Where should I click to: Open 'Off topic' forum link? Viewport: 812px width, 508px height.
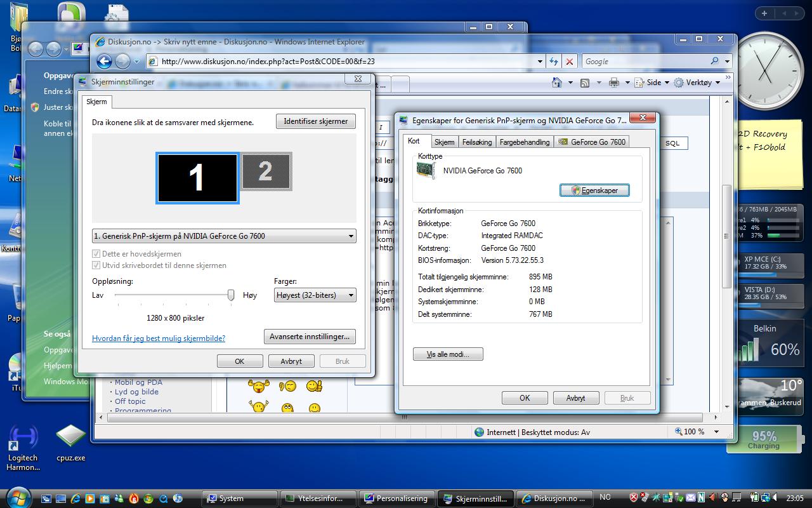click(x=130, y=401)
